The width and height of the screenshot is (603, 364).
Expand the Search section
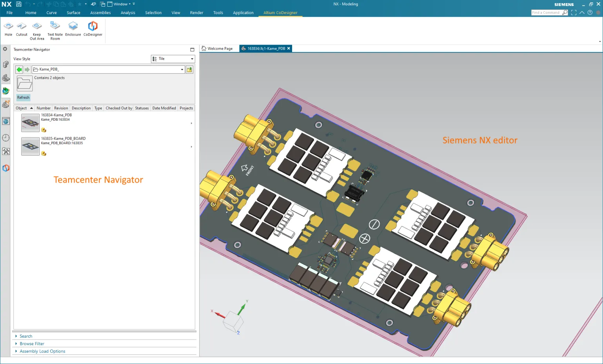26,336
